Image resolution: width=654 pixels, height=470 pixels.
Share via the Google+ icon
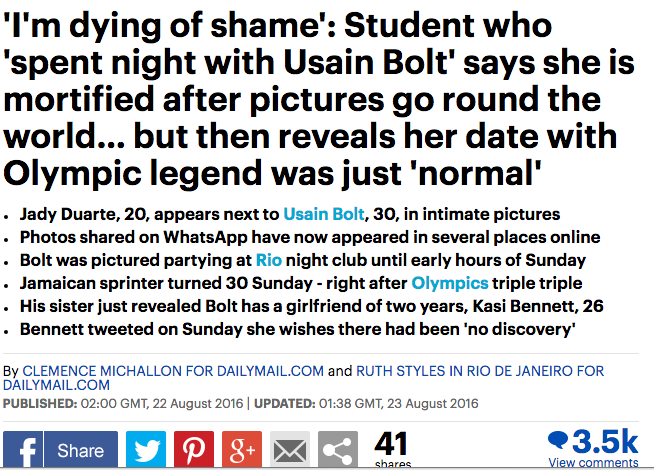[x=241, y=450]
